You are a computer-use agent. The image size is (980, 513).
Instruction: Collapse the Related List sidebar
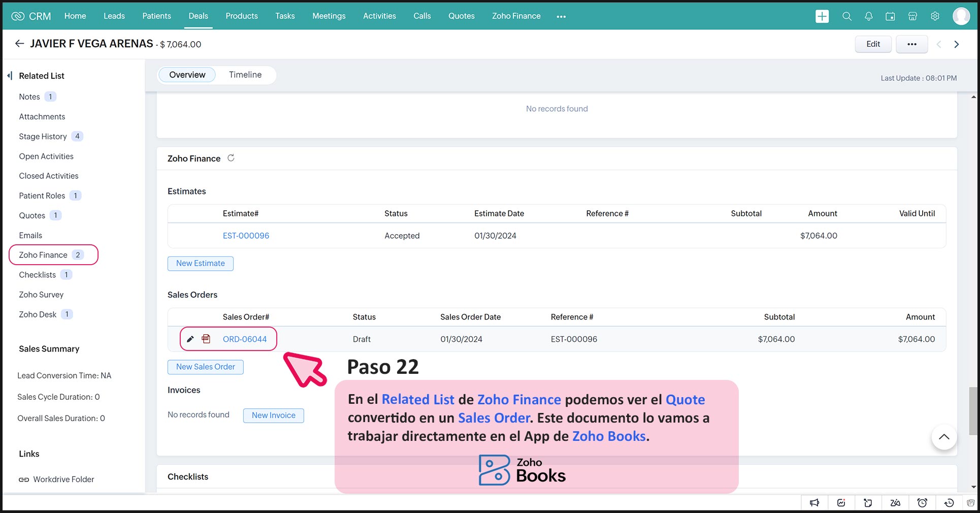10,76
